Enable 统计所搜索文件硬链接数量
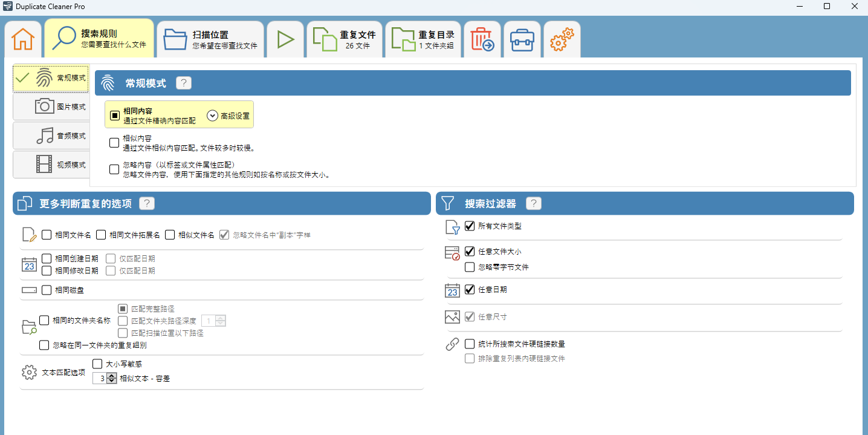Screen dimensions: 868x435 (470, 344)
